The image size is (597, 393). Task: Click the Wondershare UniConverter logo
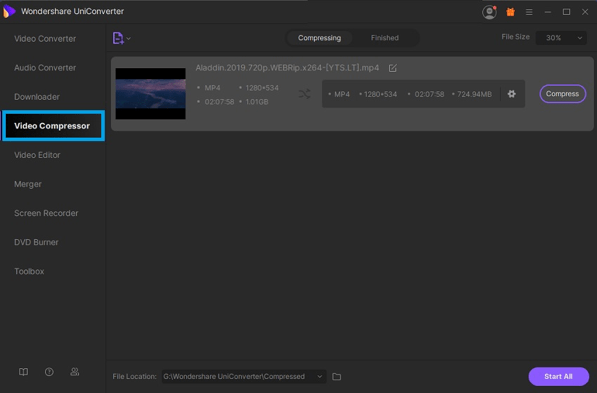click(x=9, y=11)
